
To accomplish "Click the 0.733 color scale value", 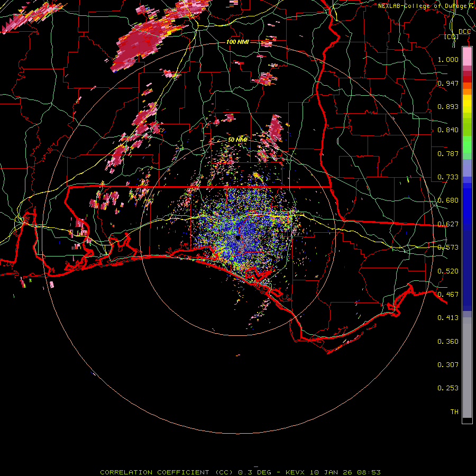I will tap(448, 177).
